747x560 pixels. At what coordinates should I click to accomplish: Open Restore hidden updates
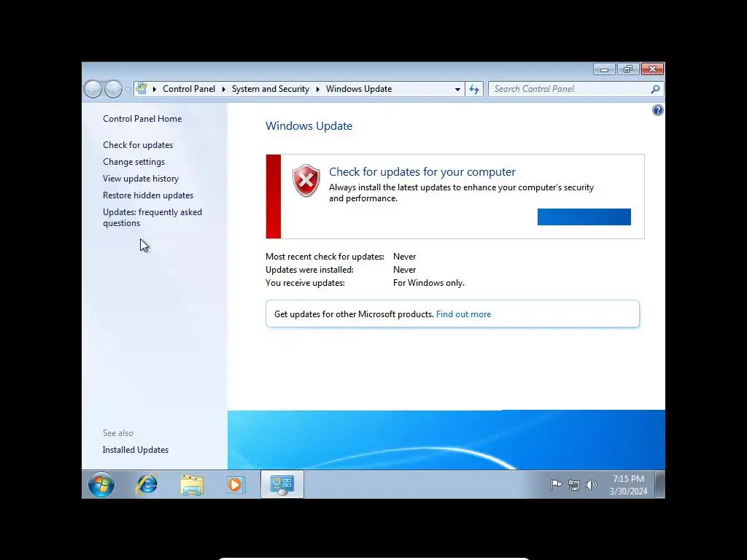click(x=148, y=195)
